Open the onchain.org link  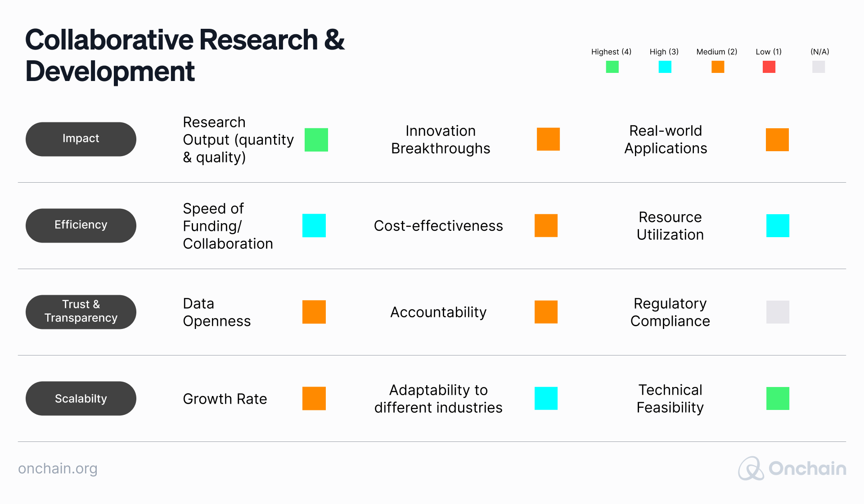58,468
